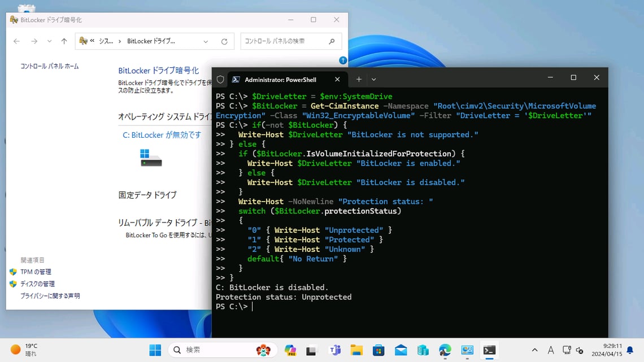Click the notification bell in the system tray
The width and height of the screenshot is (644, 362).
(x=629, y=350)
